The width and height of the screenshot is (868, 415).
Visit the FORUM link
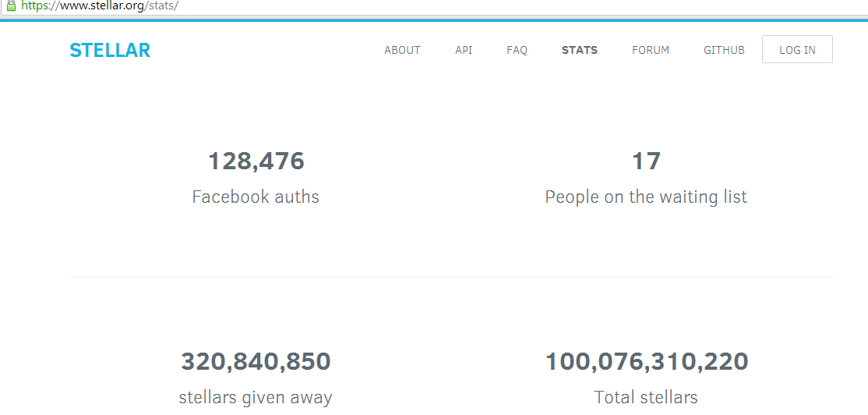pos(651,50)
